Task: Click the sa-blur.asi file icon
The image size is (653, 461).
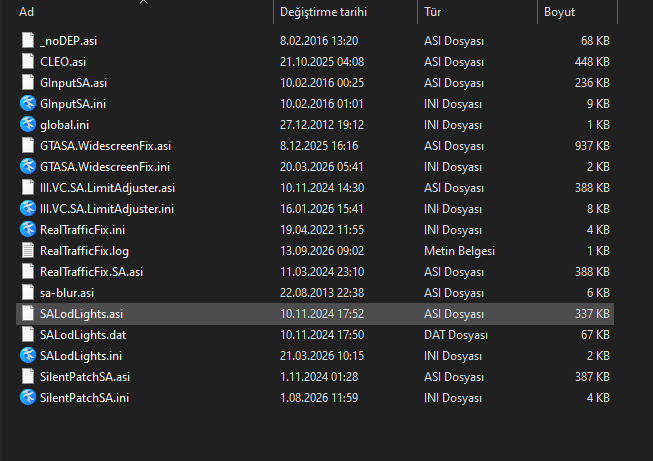Action: pyautogui.click(x=28, y=292)
